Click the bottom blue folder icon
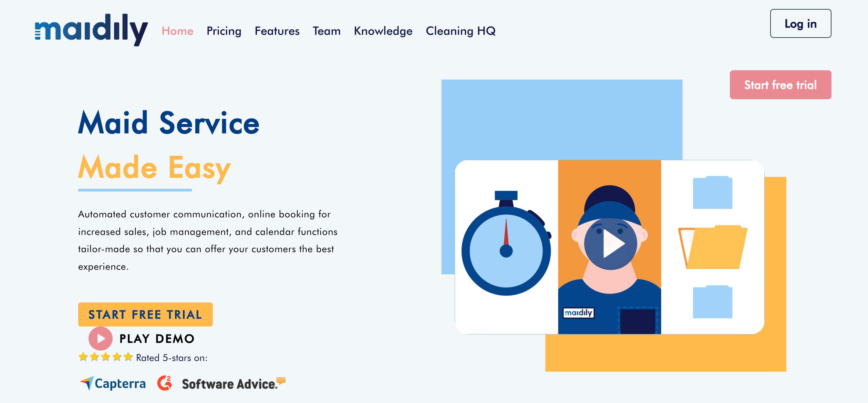 [x=712, y=302]
